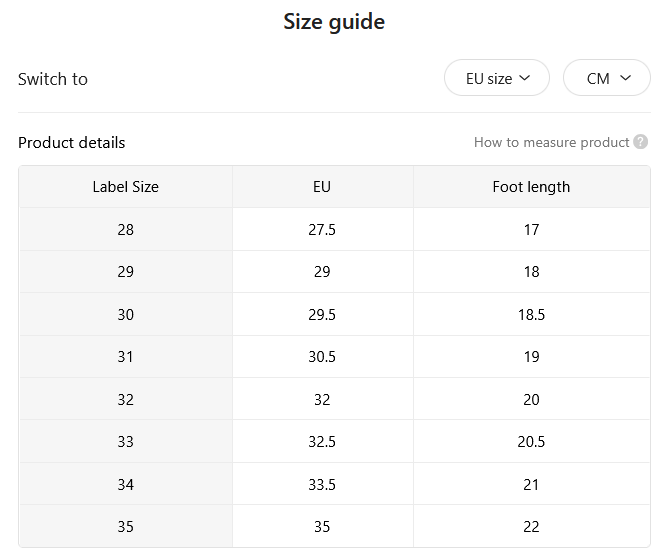Click foot length 20 cell

[531, 399]
